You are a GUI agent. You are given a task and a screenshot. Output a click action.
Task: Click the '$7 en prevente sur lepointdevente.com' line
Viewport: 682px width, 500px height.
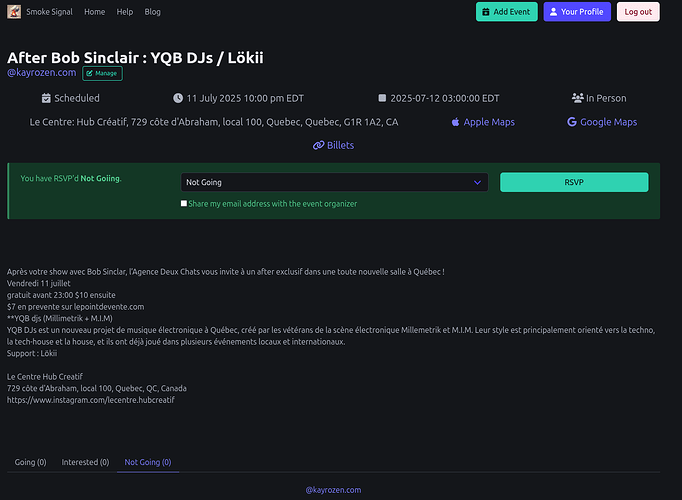point(75,307)
